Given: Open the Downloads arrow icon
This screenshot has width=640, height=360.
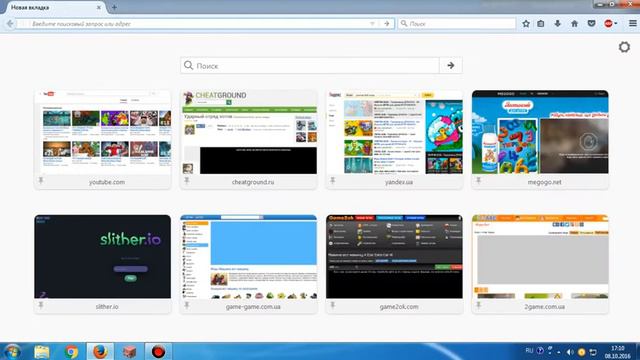Looking at the screenshot, I should [558, 24].
